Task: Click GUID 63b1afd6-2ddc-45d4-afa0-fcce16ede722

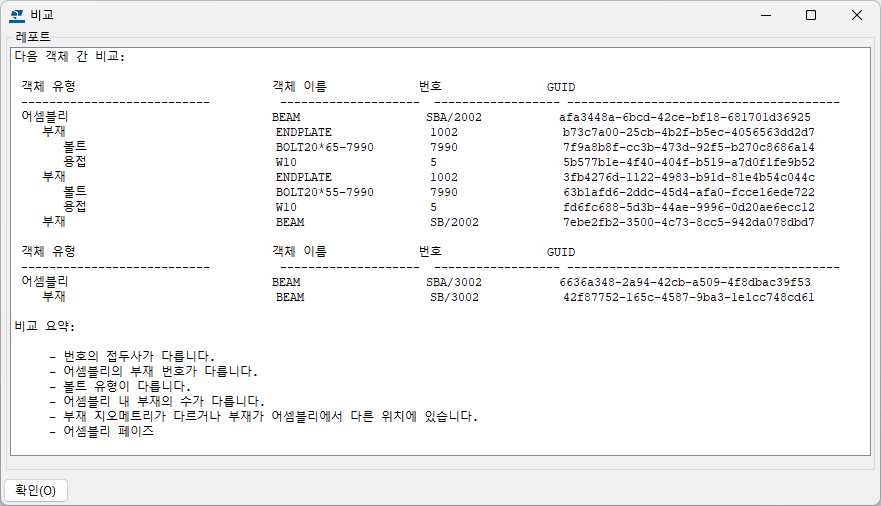Action: pyautogui.click(x=689, y=192)
